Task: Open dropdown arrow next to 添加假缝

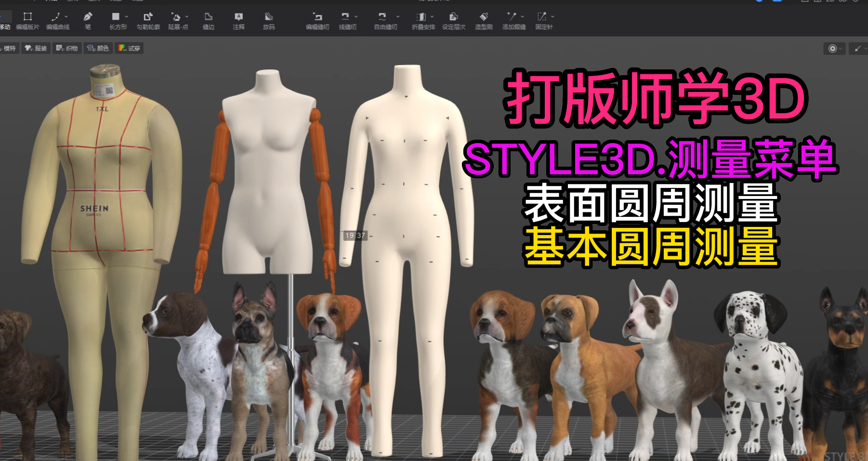Action: 523,17
